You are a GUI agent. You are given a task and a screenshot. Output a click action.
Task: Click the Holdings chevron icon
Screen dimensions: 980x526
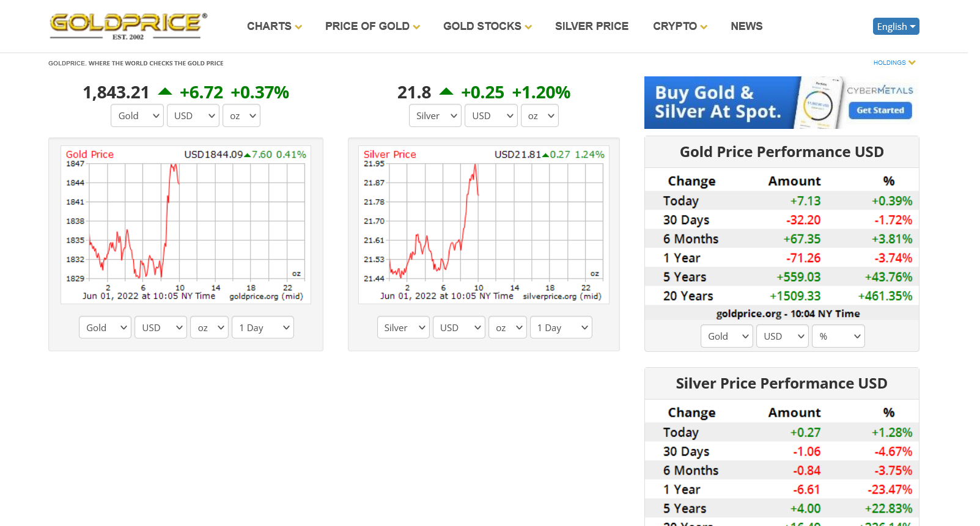(912, 63)
